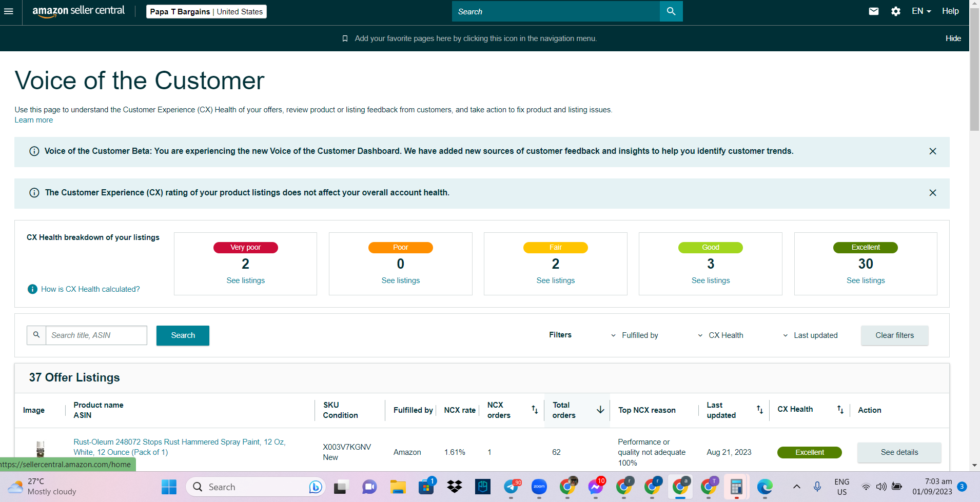
Task: Sort by Total orders down arrow
Action: coord(600,410)
